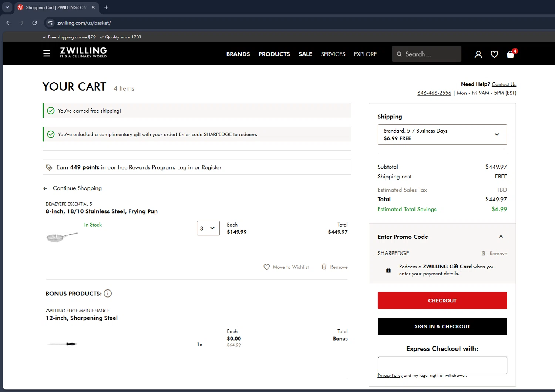
Task: Open the sharpening steel product thumbnail
Action: [62, 344]
